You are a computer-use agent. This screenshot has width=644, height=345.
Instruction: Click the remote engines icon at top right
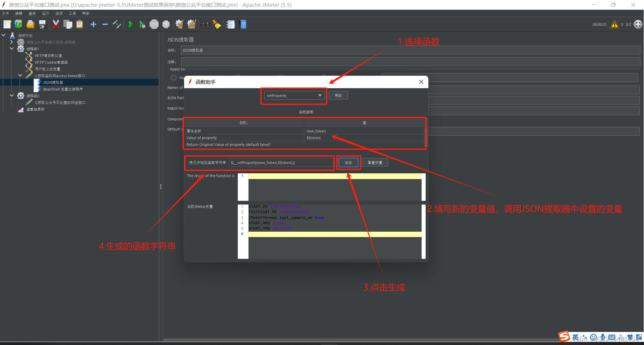(x=638, y=24)
